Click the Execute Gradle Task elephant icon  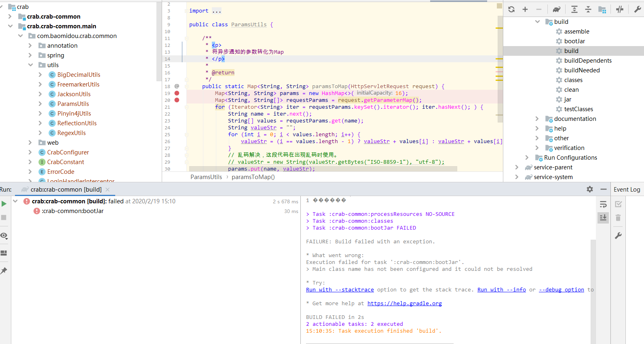(x=557, y=9)
